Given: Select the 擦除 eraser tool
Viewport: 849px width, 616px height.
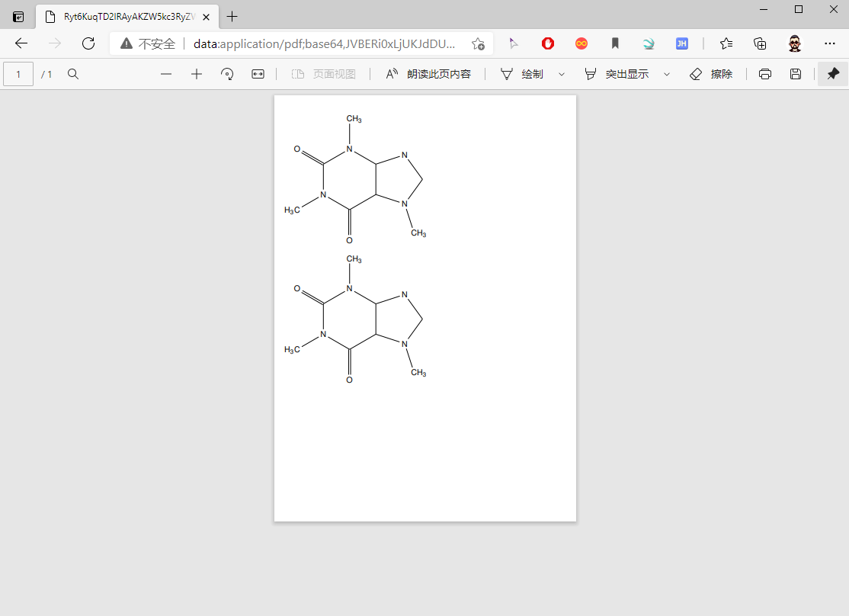Looking at the screenshot, I should click(x=711, y=74).
